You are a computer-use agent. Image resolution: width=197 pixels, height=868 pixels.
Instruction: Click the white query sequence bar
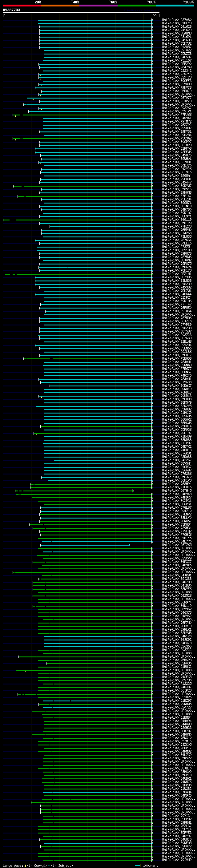pos(81,12)
